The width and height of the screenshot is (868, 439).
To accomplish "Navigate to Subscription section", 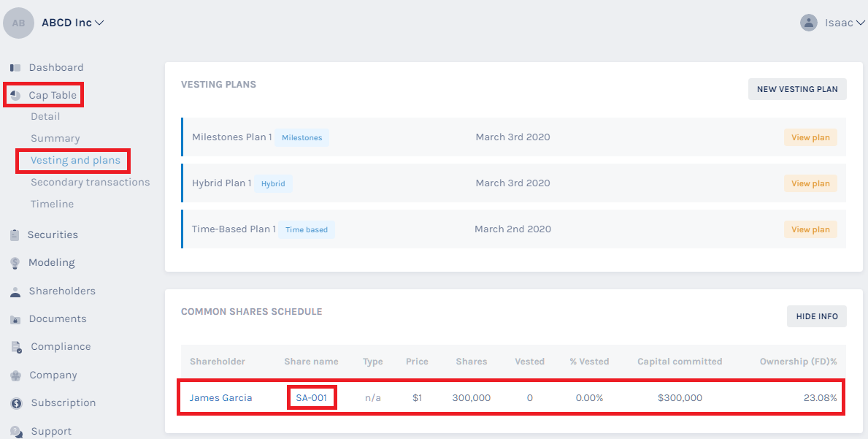I will point(63,403).
